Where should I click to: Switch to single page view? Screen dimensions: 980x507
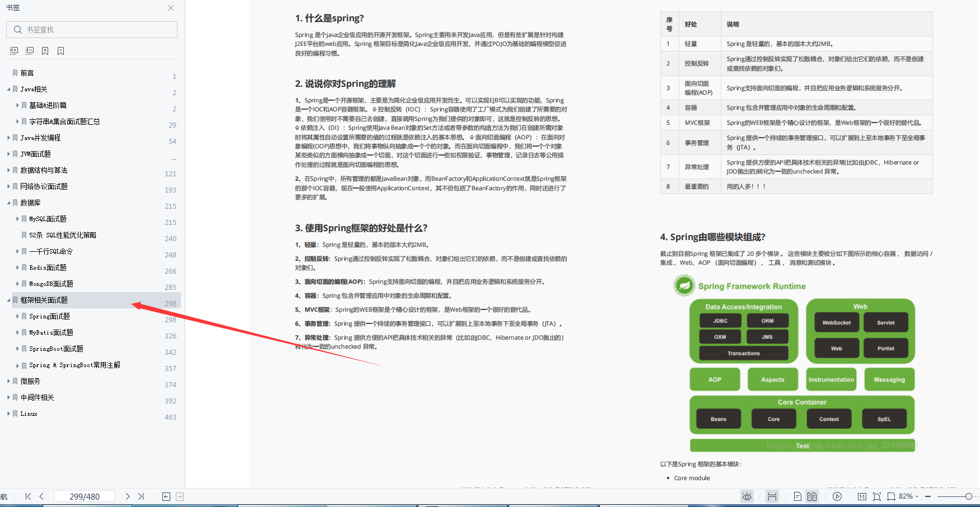pos(797,496)
